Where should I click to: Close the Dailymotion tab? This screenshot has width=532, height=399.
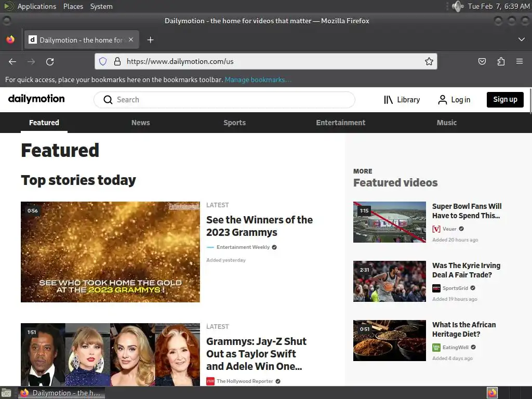[x=131, y=39]
